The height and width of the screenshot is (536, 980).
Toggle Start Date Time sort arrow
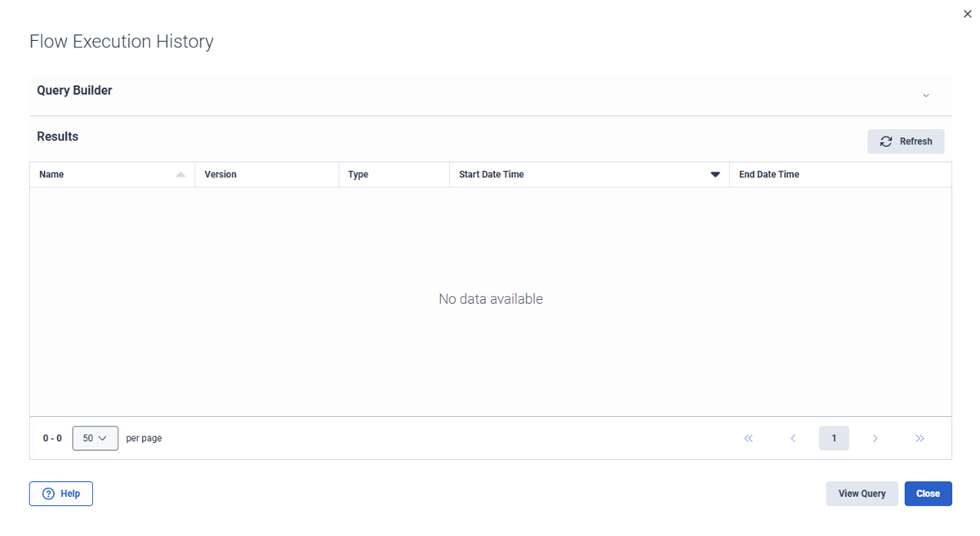(715, 175)
